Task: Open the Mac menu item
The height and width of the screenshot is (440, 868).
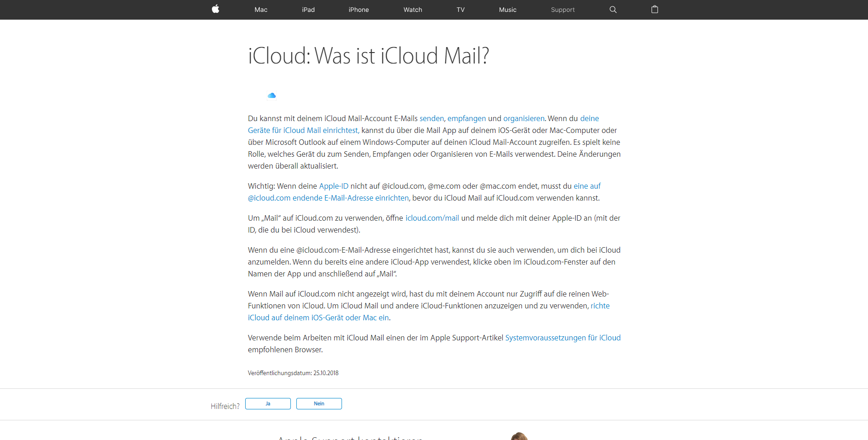Action: [x=261, y=10]
